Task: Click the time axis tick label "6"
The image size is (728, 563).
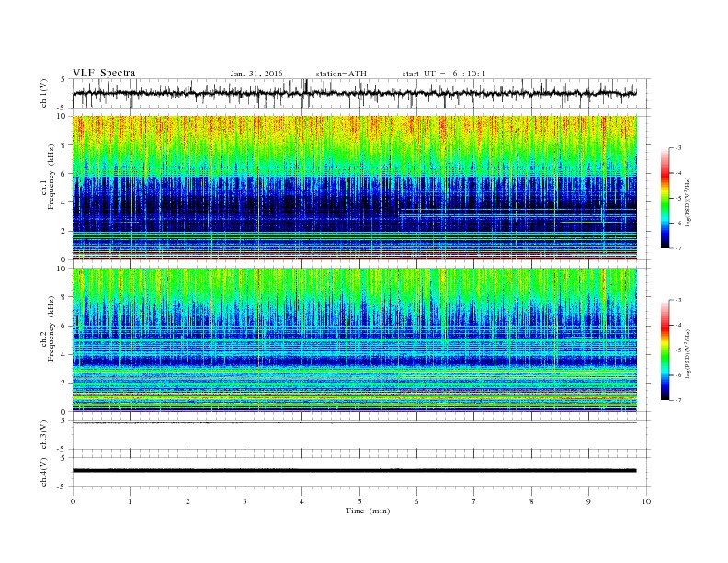Action: (x=416, y=501)
